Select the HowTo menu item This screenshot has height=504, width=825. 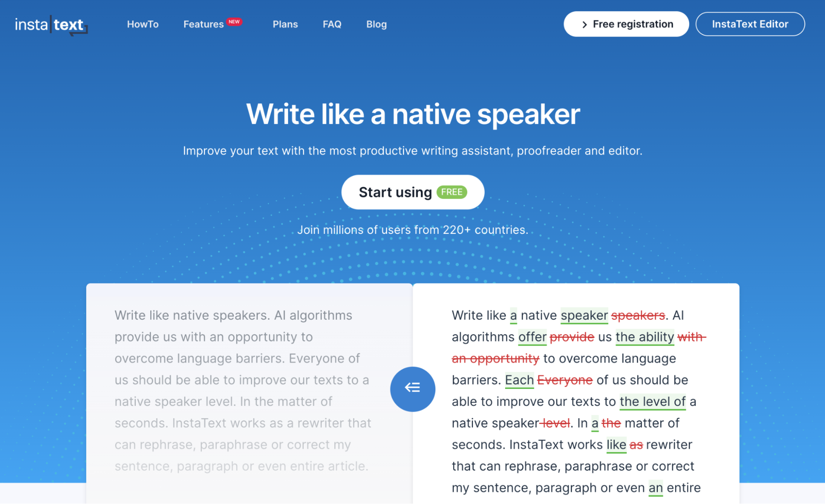[x=143, y=24]
